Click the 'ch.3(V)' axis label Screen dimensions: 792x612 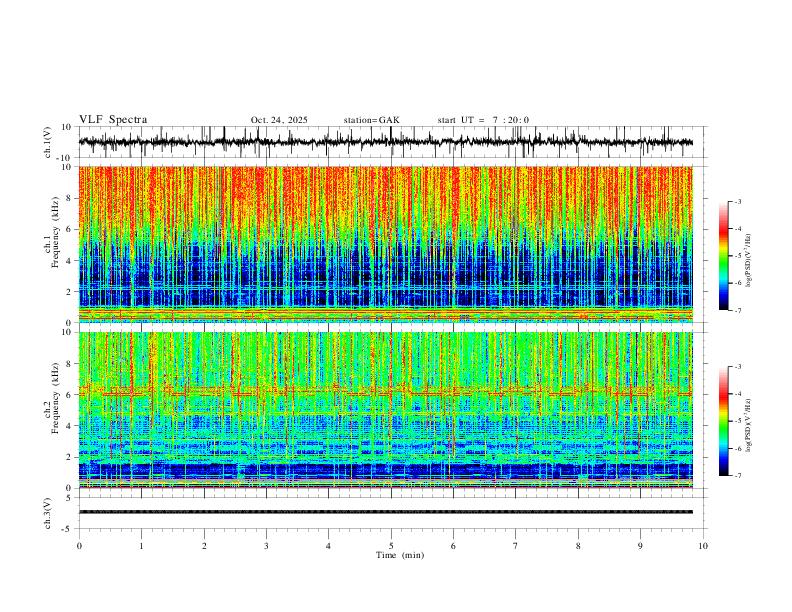click(x=48, y=513)
